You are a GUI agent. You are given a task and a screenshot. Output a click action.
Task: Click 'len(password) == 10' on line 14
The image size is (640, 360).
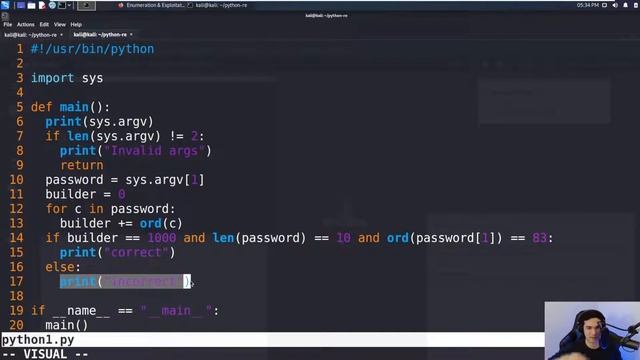(x=281, y=238)
